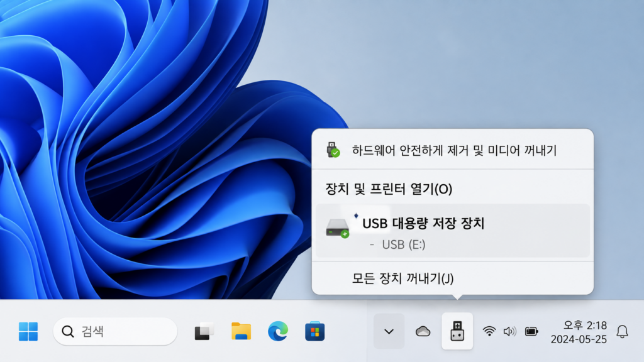The image size is (644, 362).
Task: Eject USB 대용량 저장 장치 entry
Action: 453,231
